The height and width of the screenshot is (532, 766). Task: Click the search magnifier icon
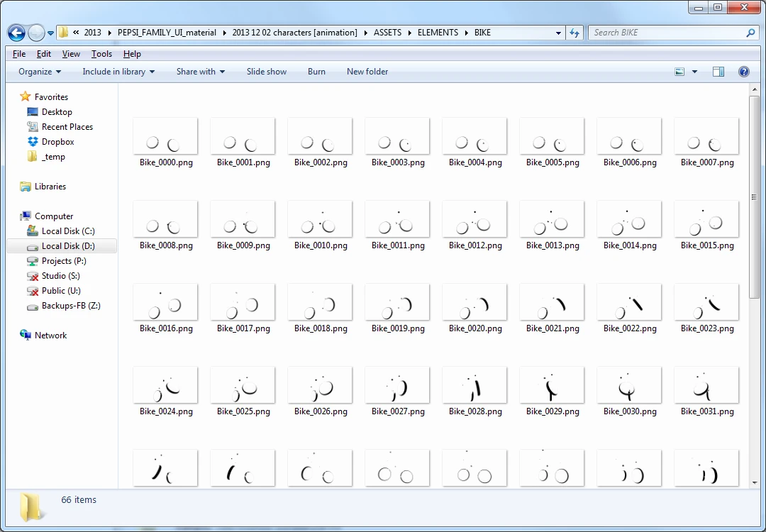click(751, 33)
